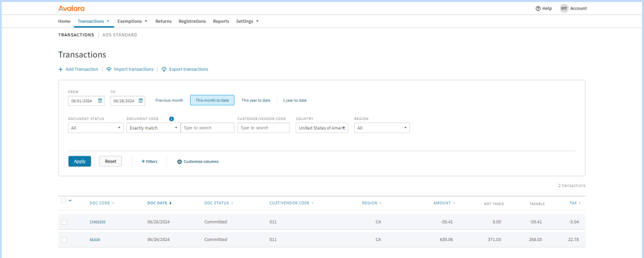Viewport: 644px width, 258px height.
Task: Click the + Filters link
Action: tap(149, 161)
